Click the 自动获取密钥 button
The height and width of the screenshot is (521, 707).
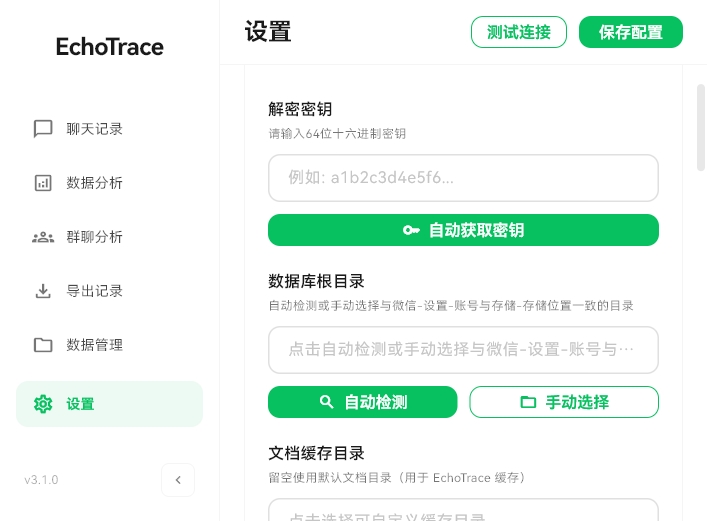tap(463, 230)
